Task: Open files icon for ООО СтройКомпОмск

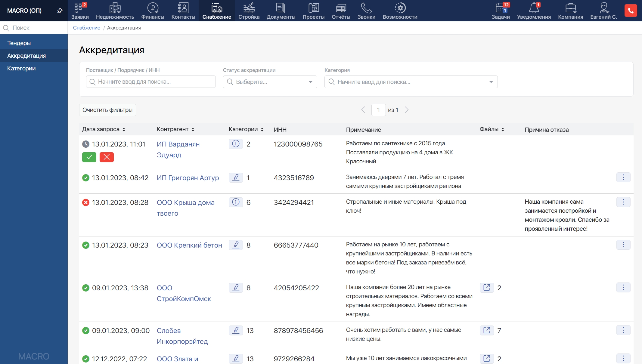Action: (486, 288)
